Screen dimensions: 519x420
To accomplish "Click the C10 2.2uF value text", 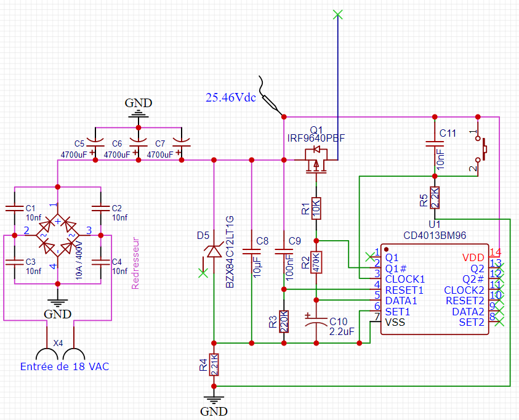I will pos(342,331).
